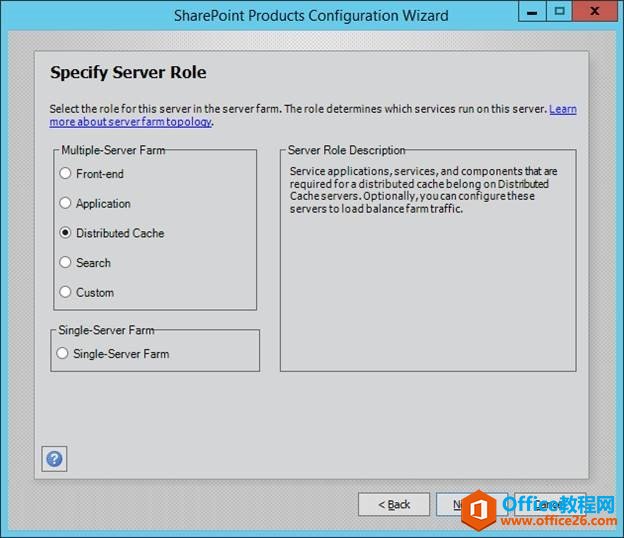This screenshot has width=624, height=538.
Task: Click the Single-Server Farm group label
Action: 106,330
